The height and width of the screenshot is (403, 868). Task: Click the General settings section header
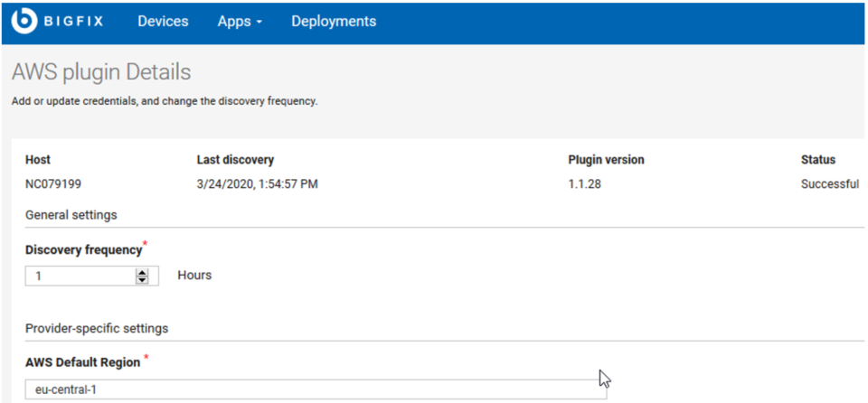pyautogui.click(x=71, y=215)
